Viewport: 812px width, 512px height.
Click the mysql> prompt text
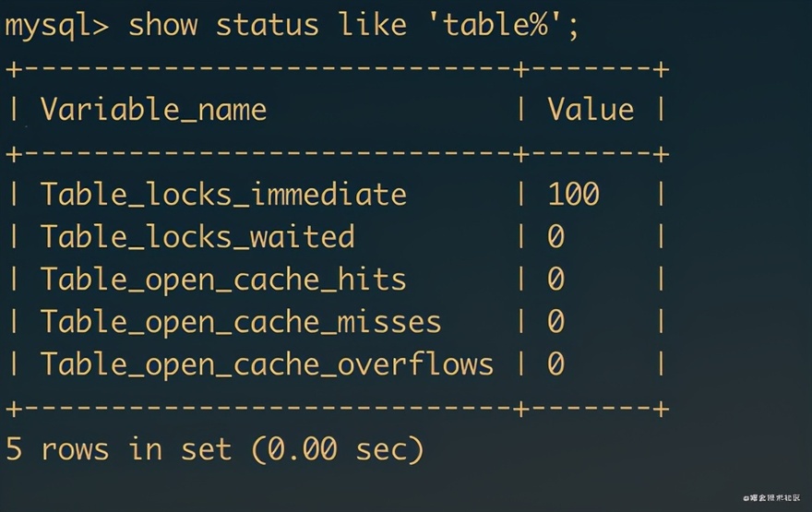[x=56, y=26]
